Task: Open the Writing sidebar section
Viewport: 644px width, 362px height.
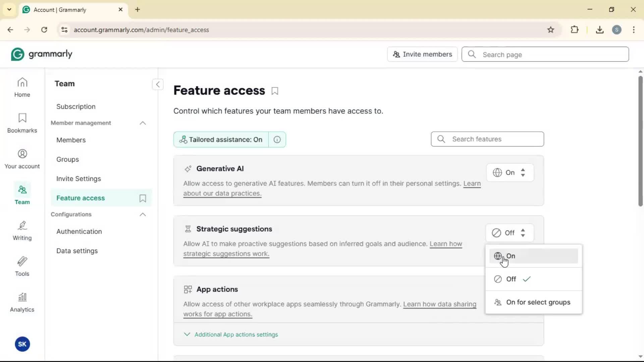Action: point(22,231)
